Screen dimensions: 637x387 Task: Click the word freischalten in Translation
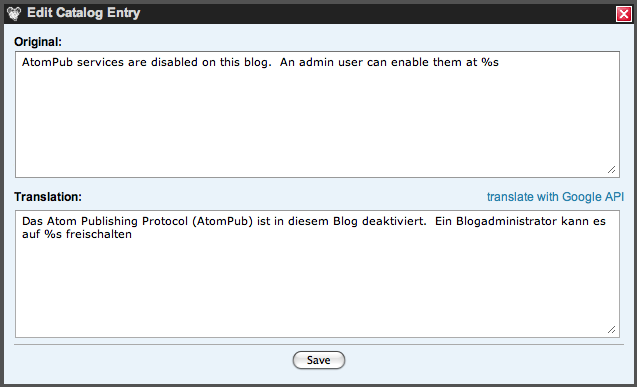pos(99,234)
